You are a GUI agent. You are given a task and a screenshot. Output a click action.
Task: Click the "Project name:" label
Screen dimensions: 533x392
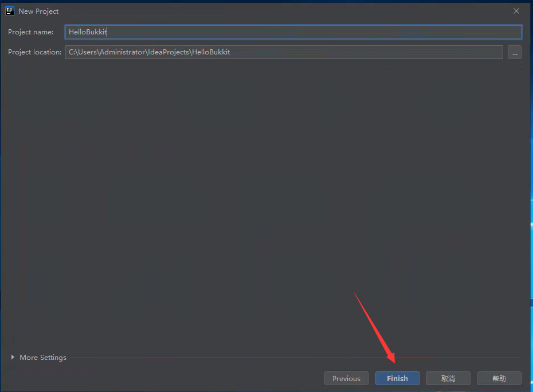click(31, 32)
